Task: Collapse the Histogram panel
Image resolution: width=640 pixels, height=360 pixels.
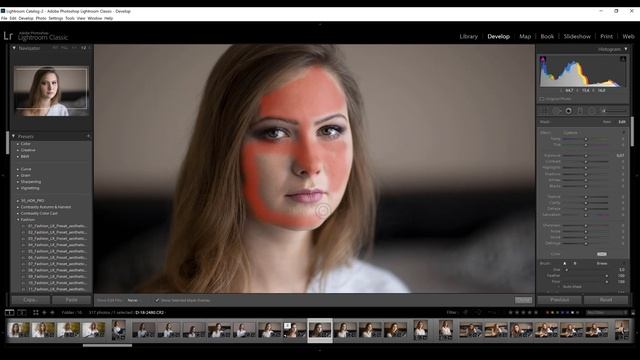Action: point(625,49)
